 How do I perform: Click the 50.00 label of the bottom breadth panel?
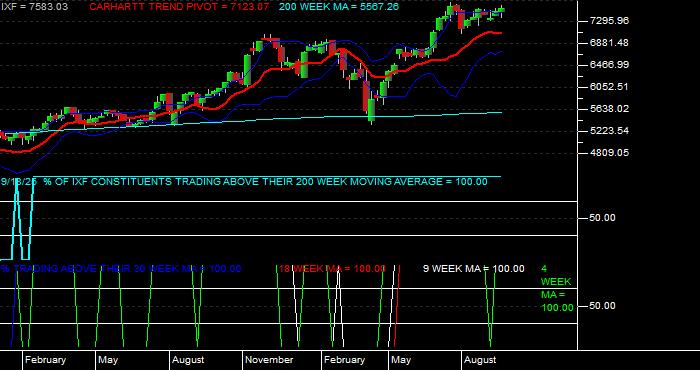602,306
